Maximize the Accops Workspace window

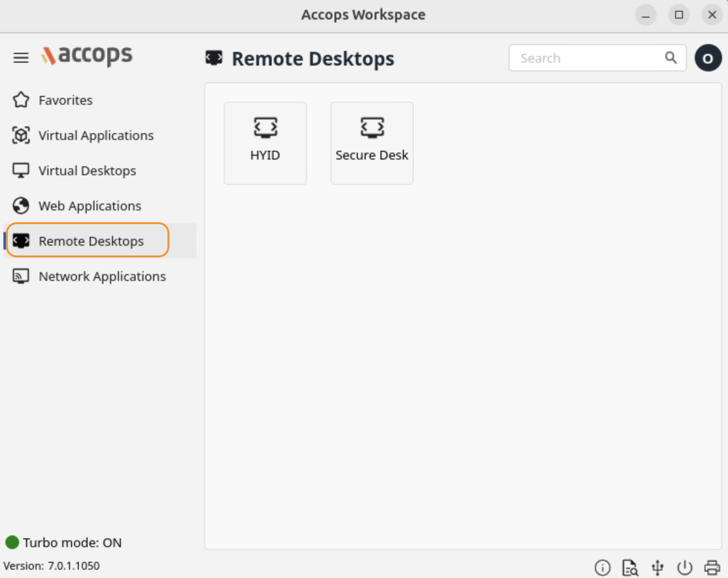point(679,15)
